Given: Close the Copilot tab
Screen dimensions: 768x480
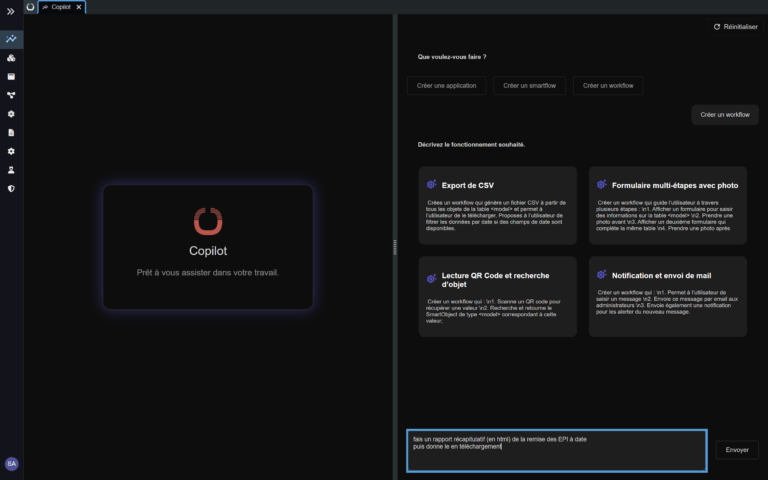Looking at the screenshot, I should pyautogui.click(x=79, y=7).
